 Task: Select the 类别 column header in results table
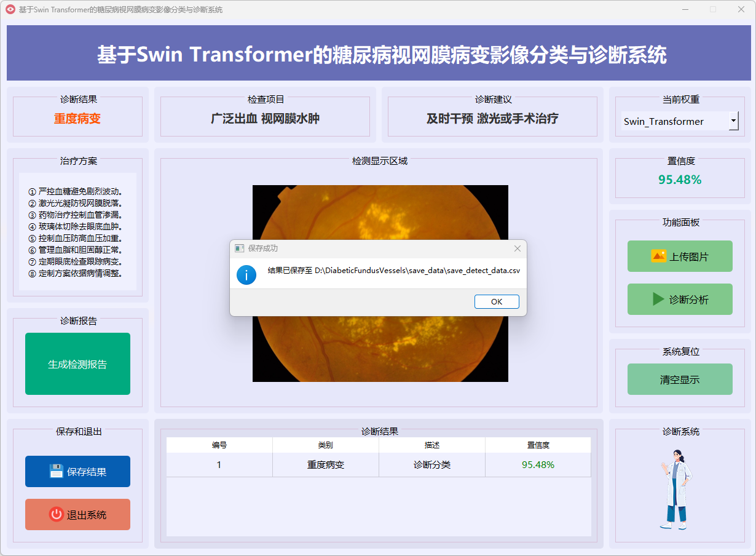click(326, 445)
